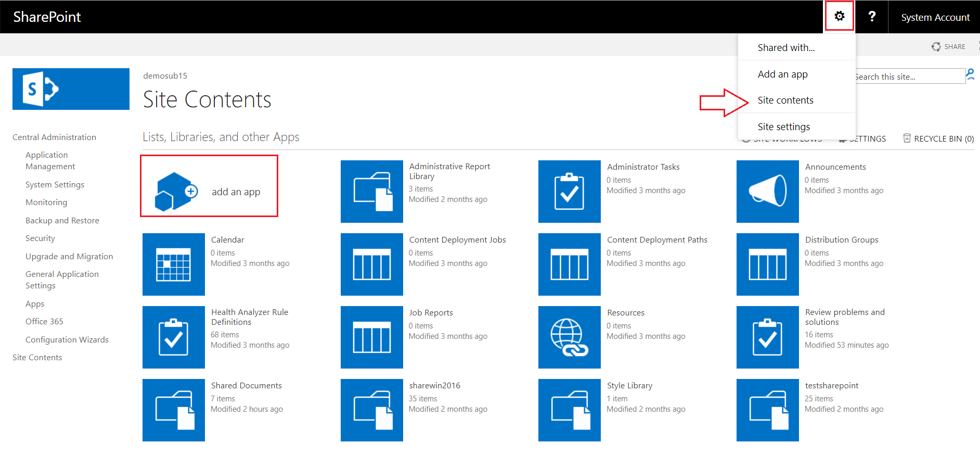Open Apps nav link
Viewport: 980px width, 456px height.
click(x=35, y=303)
